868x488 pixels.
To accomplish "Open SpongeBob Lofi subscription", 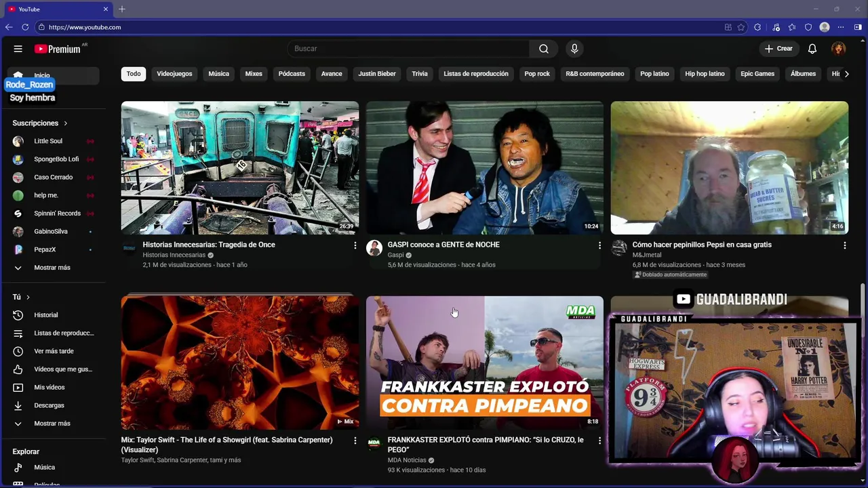I will coord(54,159).
